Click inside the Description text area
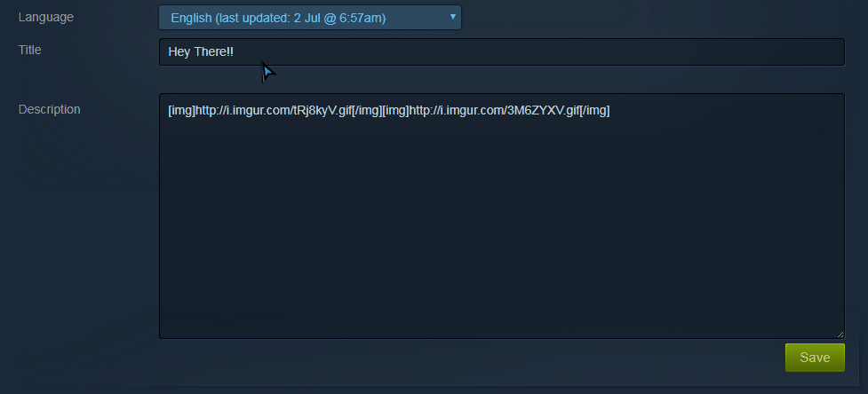The height and width of the screenshot is (394, 868). pyautogui.click(x=502, y=216)
